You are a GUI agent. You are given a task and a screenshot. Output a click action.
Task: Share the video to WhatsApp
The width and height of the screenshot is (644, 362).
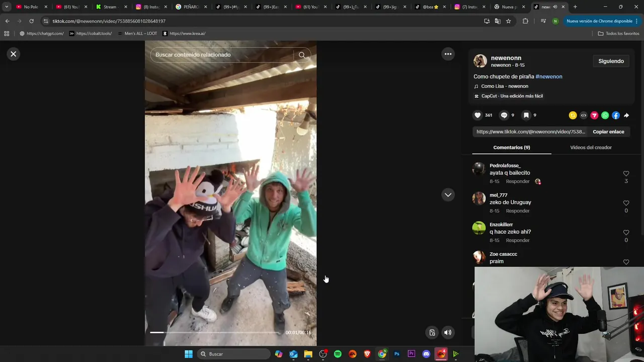click(605, 115)
